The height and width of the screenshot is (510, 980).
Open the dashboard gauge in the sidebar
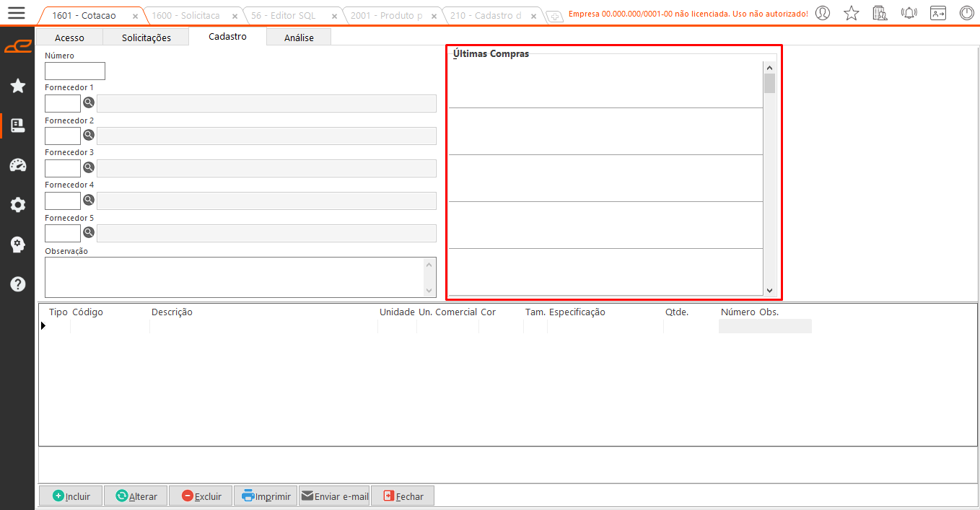pos(18,165)
